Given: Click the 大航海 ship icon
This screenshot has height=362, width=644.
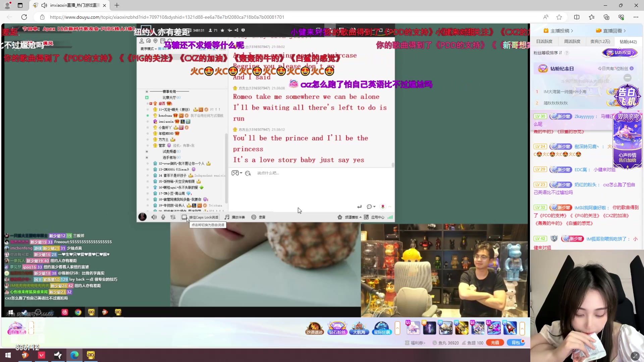Looking at the screenshot, I should (x=359, y=328).
